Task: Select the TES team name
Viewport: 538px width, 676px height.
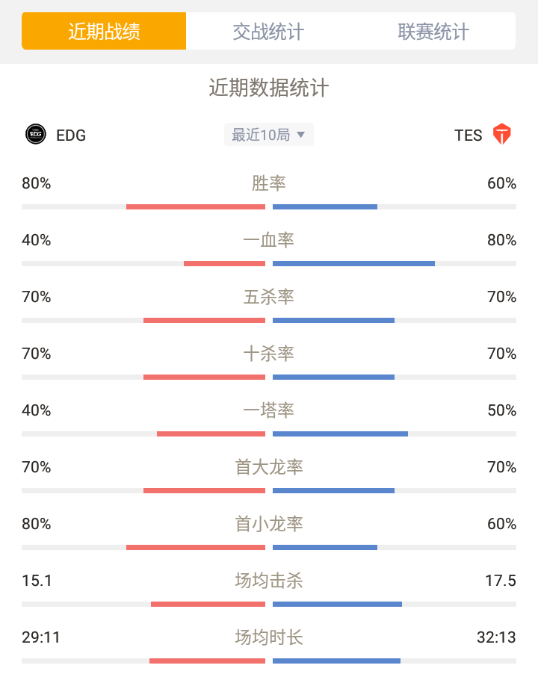Action: [x=468, y=135]
